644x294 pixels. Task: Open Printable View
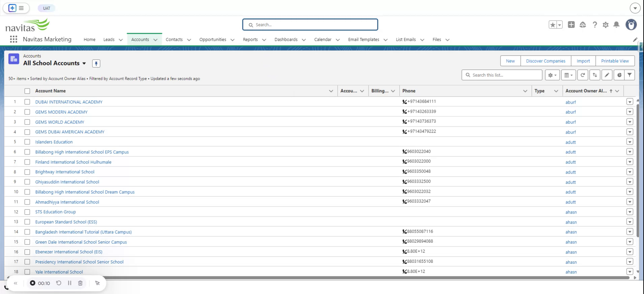tap(615, 61)
